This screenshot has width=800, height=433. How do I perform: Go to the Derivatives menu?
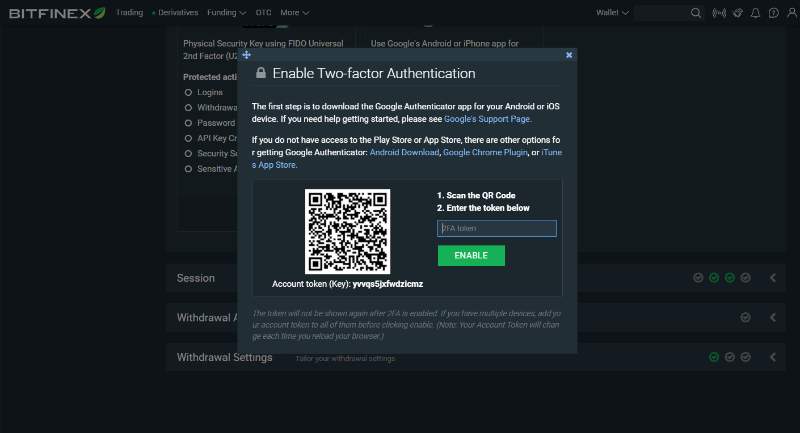(175, 13)
